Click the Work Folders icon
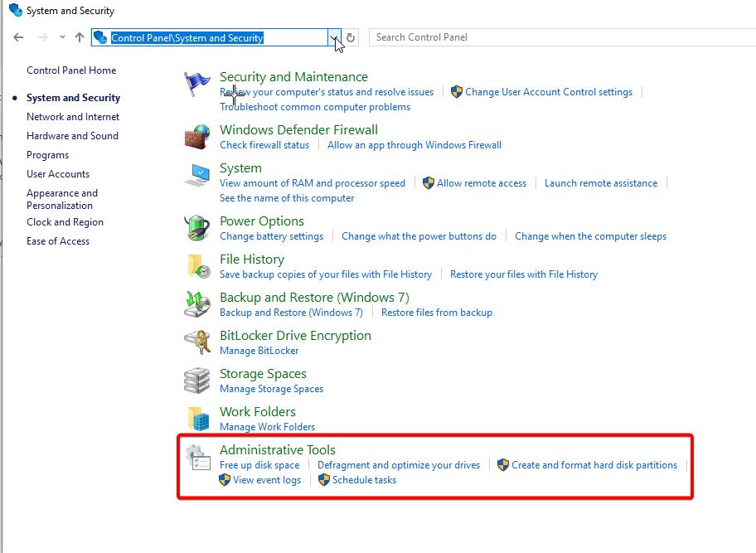756x553 pixels. coord(198,418)
